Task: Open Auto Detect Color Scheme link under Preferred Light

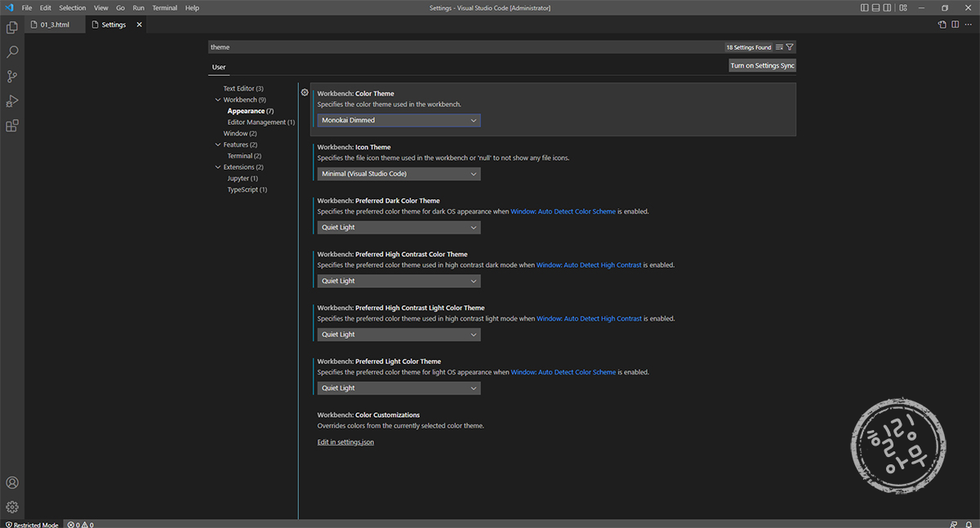Action: 563,372
